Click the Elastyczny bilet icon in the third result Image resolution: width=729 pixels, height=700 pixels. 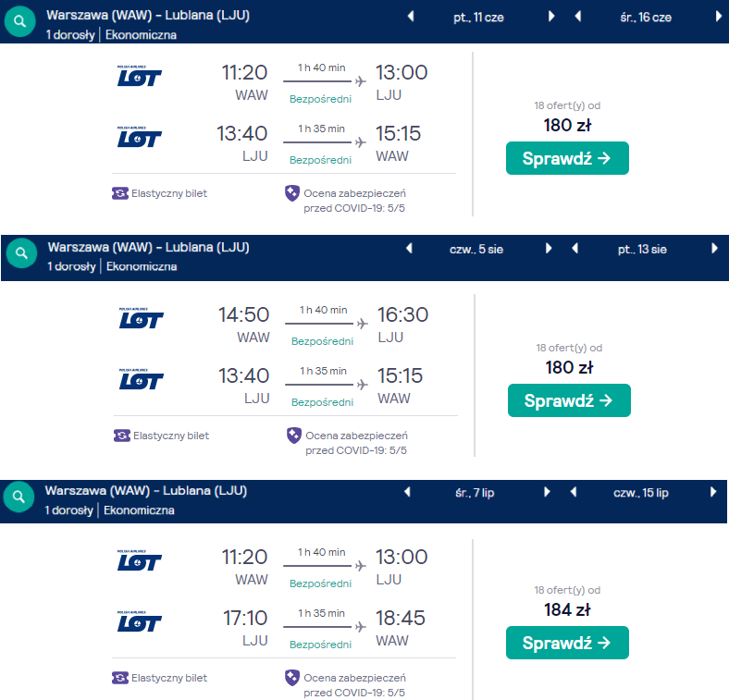point(120,678)
